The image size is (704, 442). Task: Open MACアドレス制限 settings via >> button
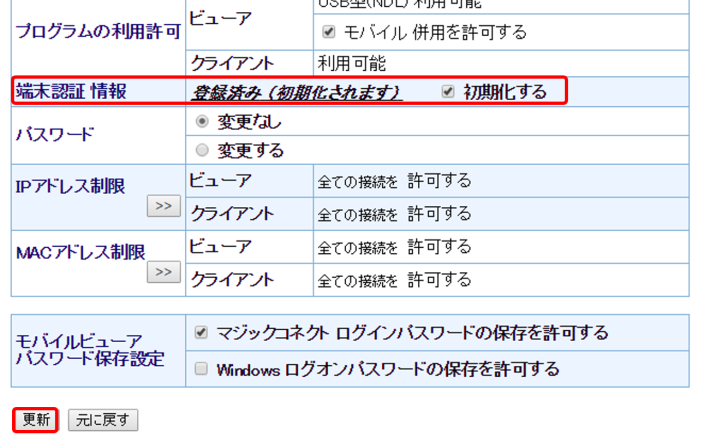point(162,272)
